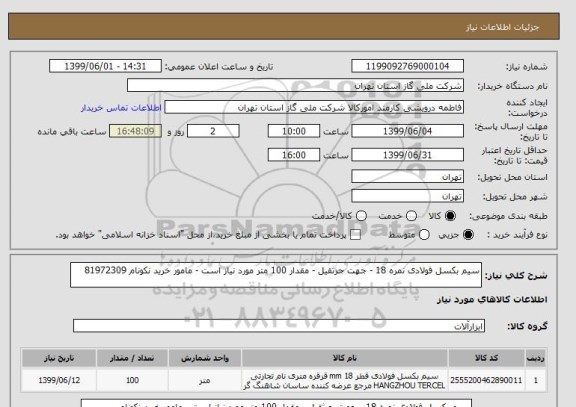Click the ردیف column header
The width and height of the screenshot is (576, 407).
click(x=536, y=358)
